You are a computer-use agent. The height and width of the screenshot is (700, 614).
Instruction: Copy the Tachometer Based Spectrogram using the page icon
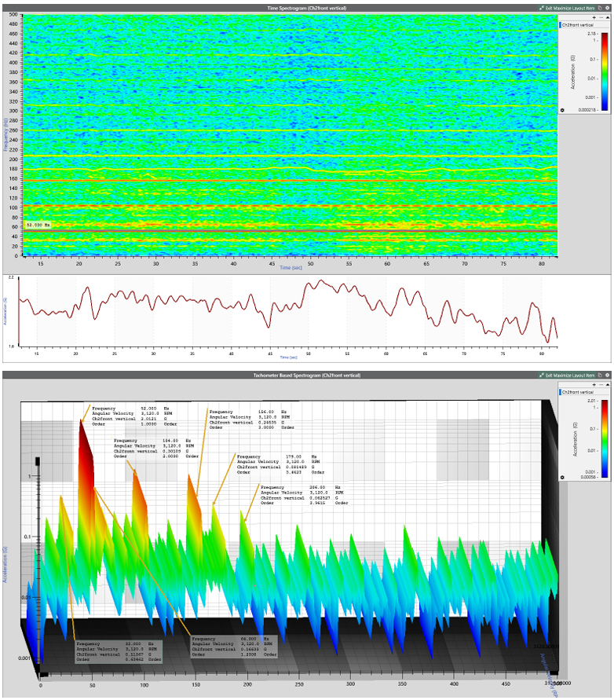pyautogui.click(x=600, y=376)
